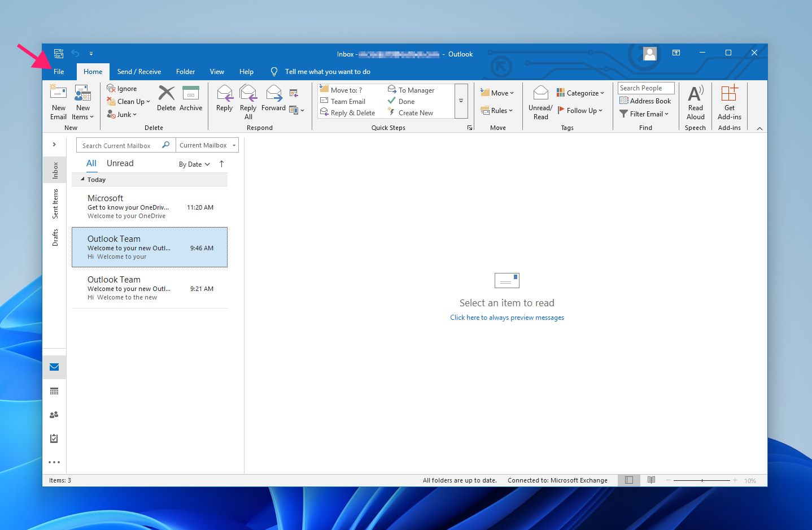The width and height of the screenshot is (812, 530).
Task: Open the Current Mailbox scope dropdown
Action: click(207, 145)
